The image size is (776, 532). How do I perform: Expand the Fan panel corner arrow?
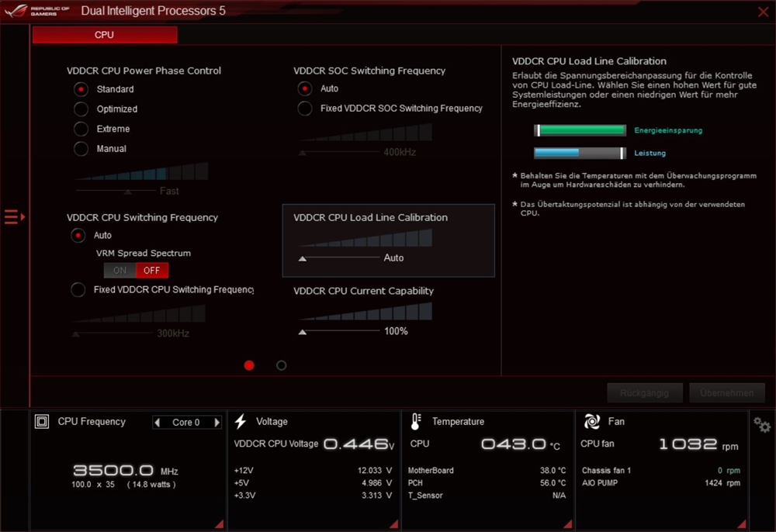coord(741,523)
